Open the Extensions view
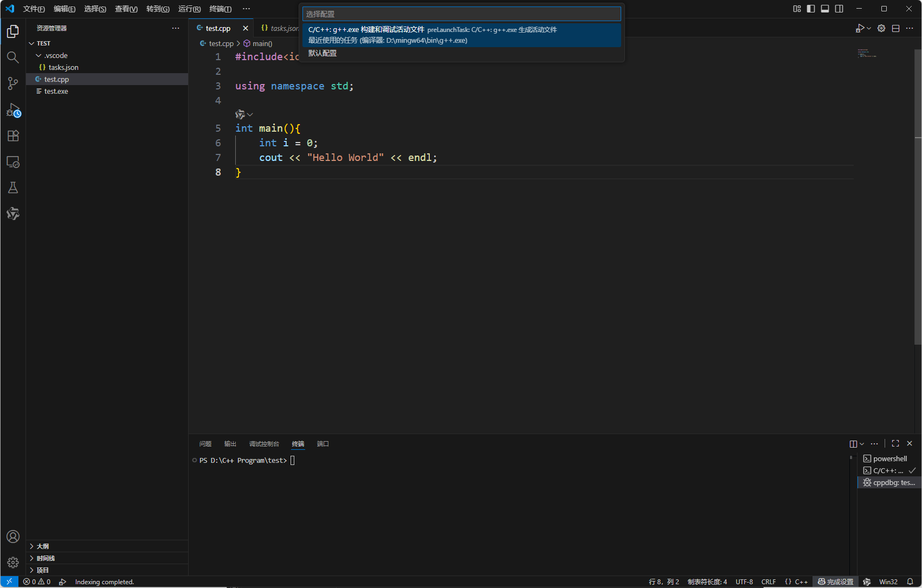 13,136
